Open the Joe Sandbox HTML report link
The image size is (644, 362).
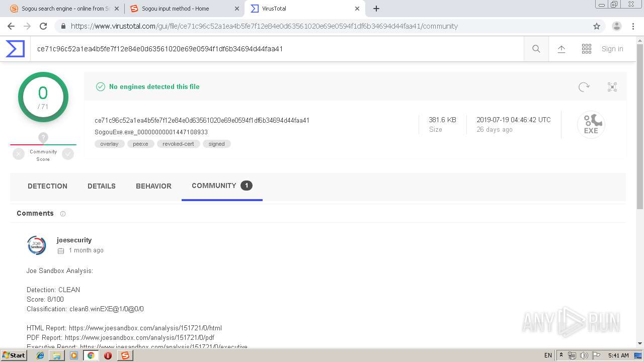pyautogui.click(x=145, y=328)
